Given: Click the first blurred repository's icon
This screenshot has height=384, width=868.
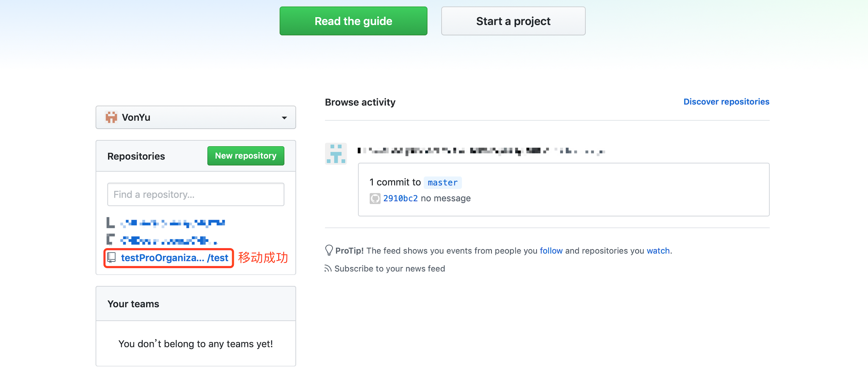Looking at the screenshot, I should click(110, 223).
